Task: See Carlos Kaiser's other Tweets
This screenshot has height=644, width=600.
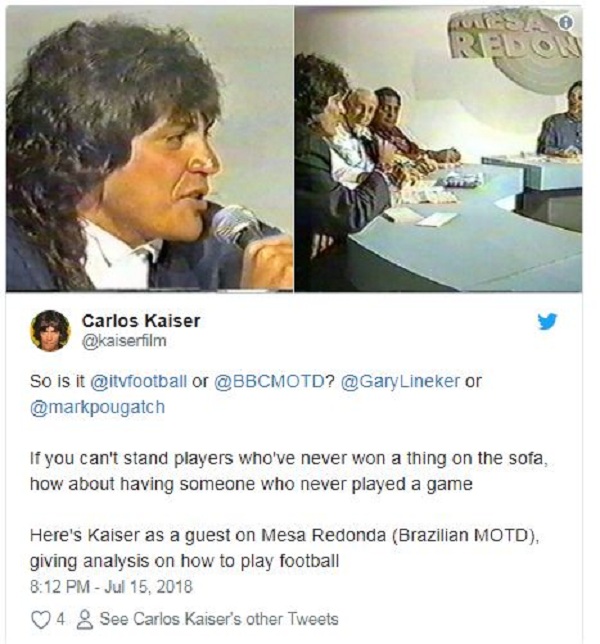Action: click(x=219, y=619)
